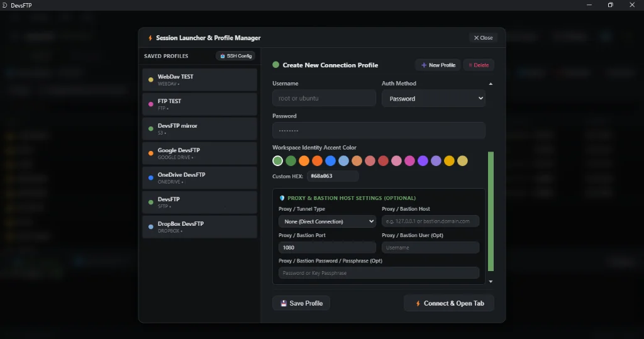Choose the deep orange accent swatch
This screenshot has height=339, width=644.
point(317,160)
